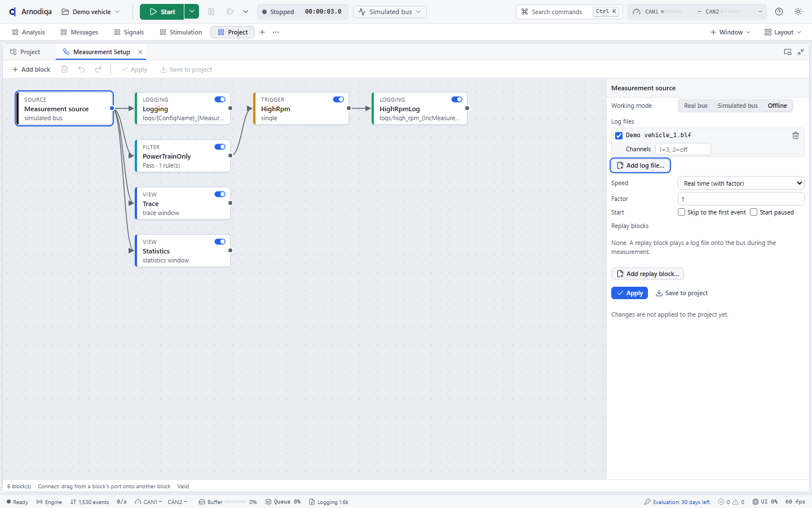Pop out the panel into a separate window

pos(788,52)
